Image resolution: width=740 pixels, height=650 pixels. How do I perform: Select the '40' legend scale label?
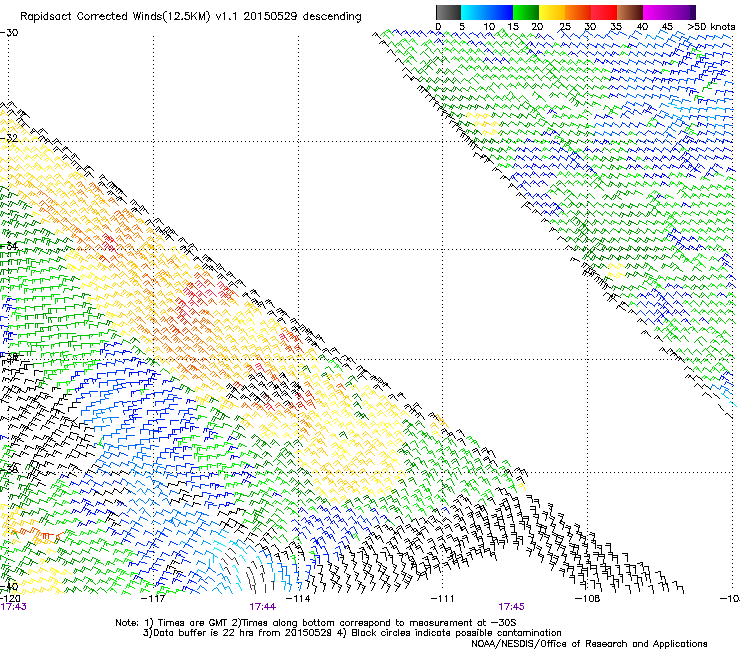tap(642, 27)
